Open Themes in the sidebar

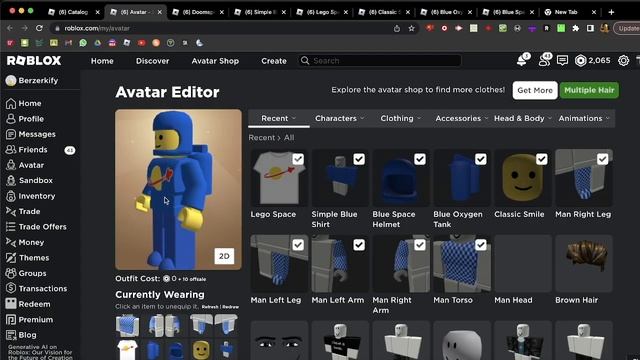[x=27, y=258]
